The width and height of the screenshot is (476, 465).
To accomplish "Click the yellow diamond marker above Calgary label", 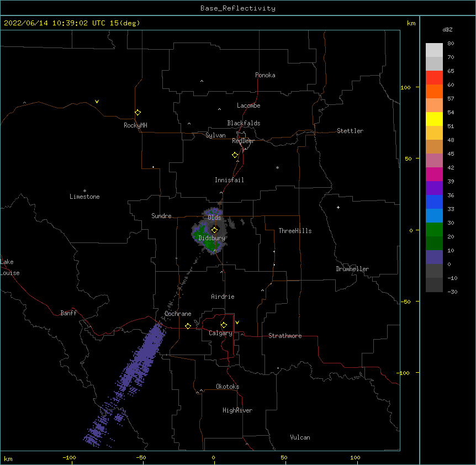I will coord(224,325).
